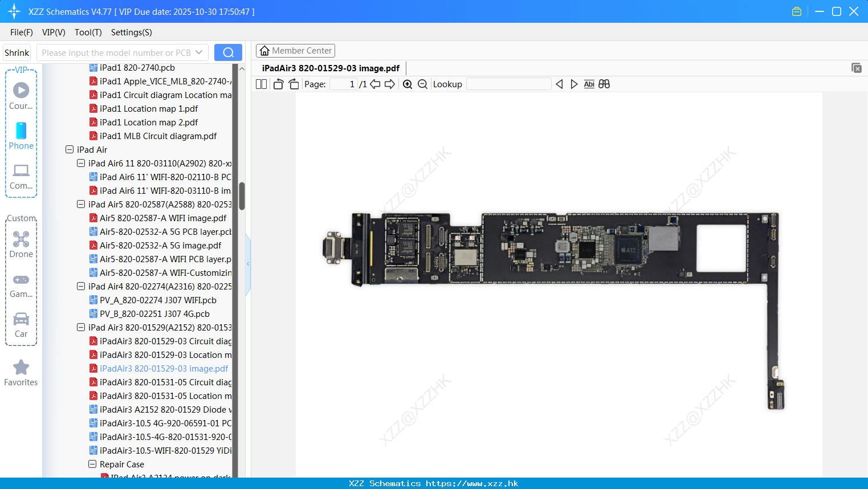Open the Game console category
868x489 pixels.
(21, 285)
